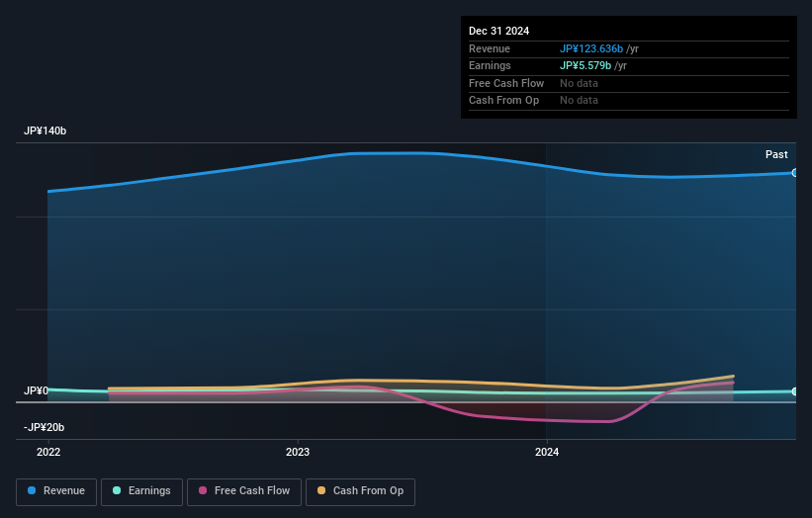This screenshot has height=518, width=812.
Task: Click the JP¥140b y-axis label
Action: 45,130
